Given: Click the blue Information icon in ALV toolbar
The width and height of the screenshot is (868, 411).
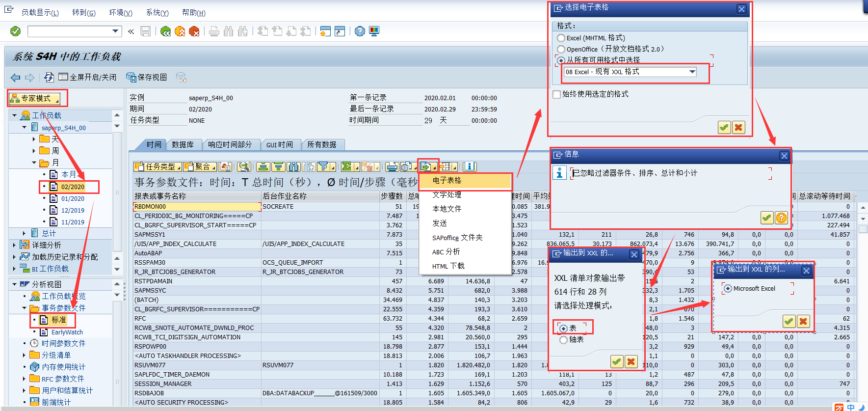Looking at the screenshot, I should click(x=470, y=167).
